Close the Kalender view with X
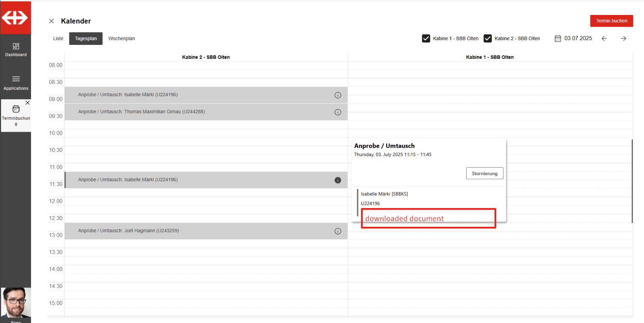Screen dimensions: 644x323 point(51,21)
